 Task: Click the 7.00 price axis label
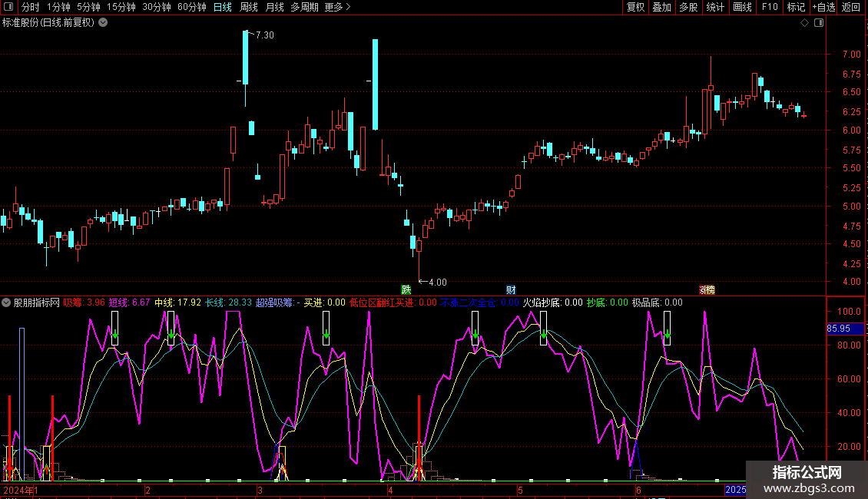[x=851, y=55]
